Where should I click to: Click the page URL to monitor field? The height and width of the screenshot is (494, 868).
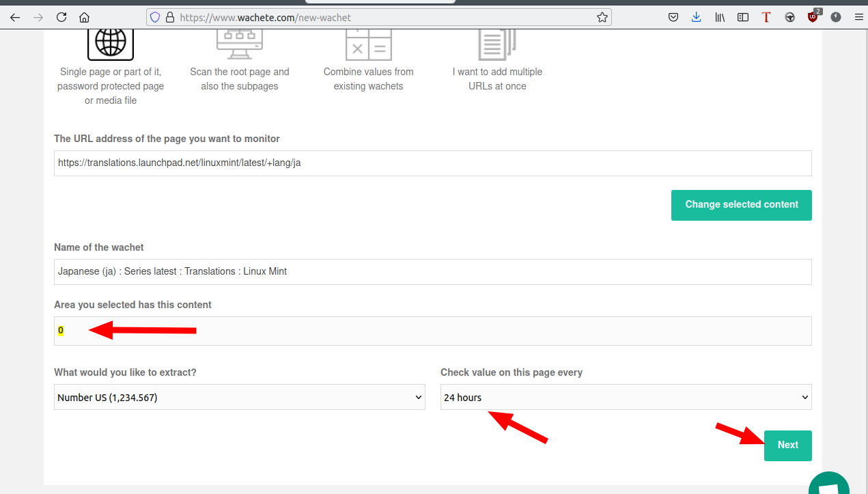(x=433, y=163)
